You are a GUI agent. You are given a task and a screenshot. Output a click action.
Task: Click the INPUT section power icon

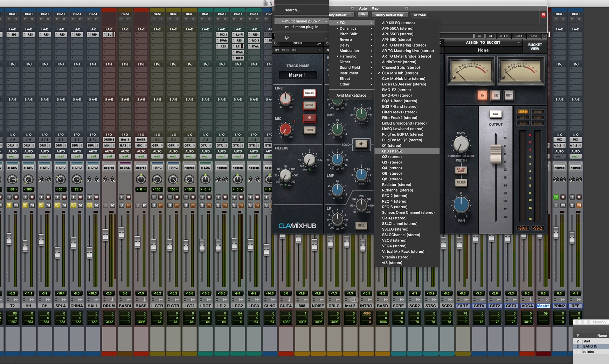coord(276,43)
